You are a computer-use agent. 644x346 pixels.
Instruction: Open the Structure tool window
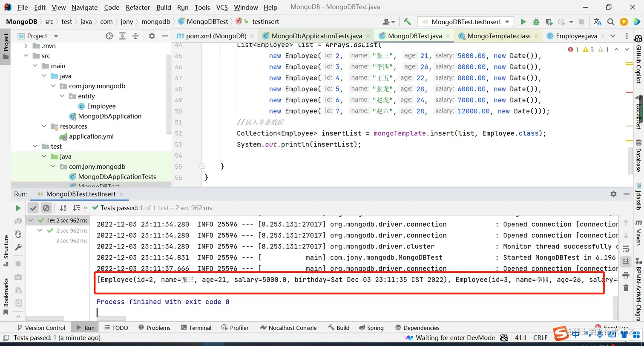tap(6, 251)
